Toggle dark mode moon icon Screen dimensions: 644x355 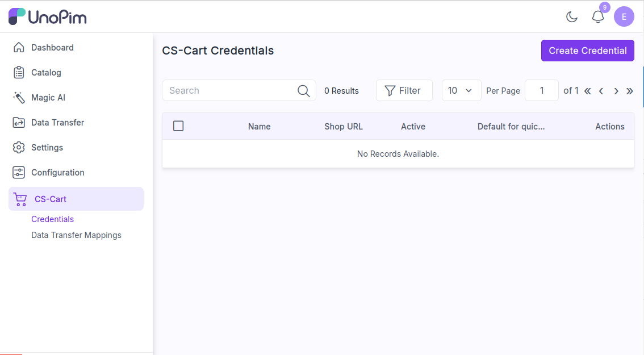(572, 17)
